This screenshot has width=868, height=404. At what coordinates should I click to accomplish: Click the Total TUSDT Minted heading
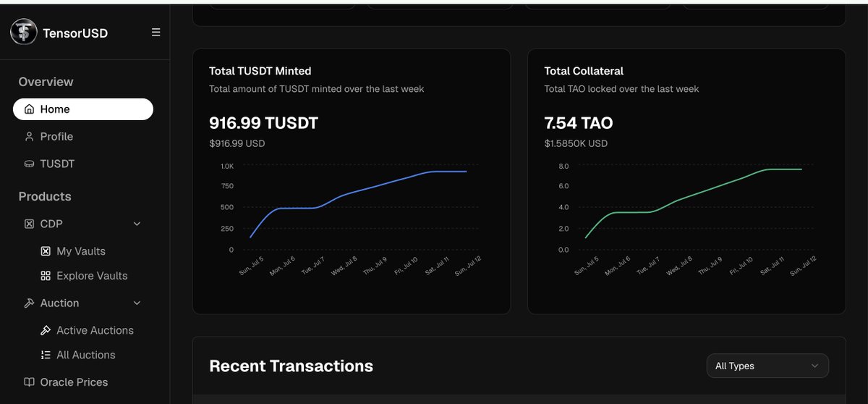260,71
